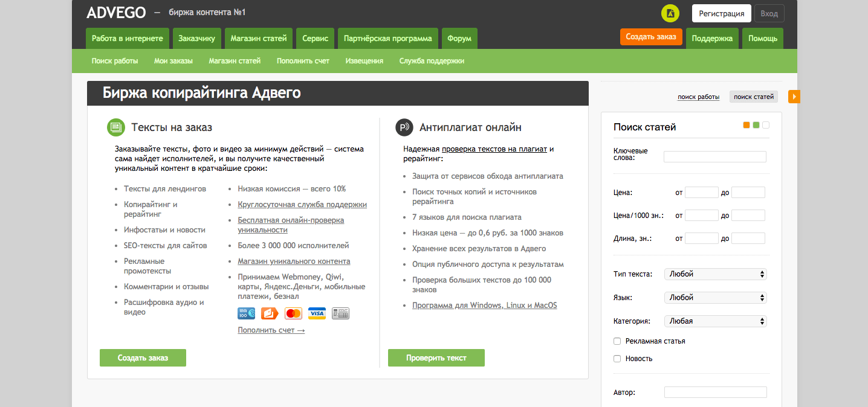Open the Круглосуточная служба поддержки link

point(302,205)
